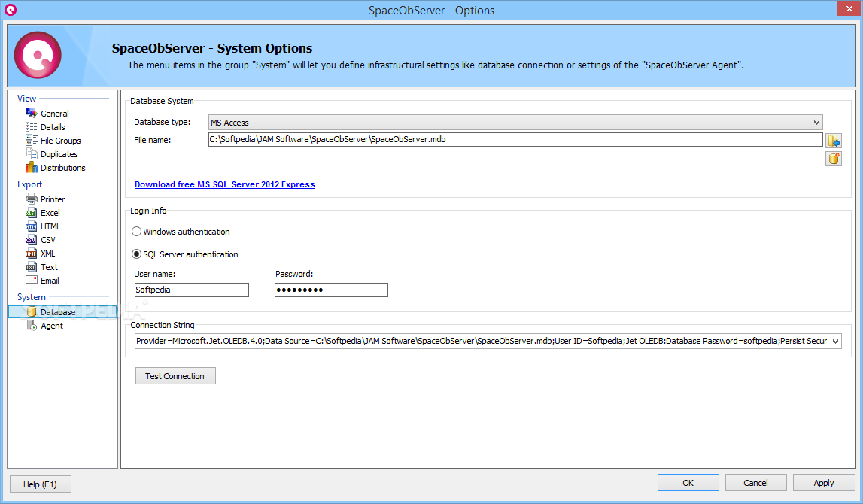This screenshot has height=504, width=863.
Task: Open the Database type dropdown
Action: point(515,123)
